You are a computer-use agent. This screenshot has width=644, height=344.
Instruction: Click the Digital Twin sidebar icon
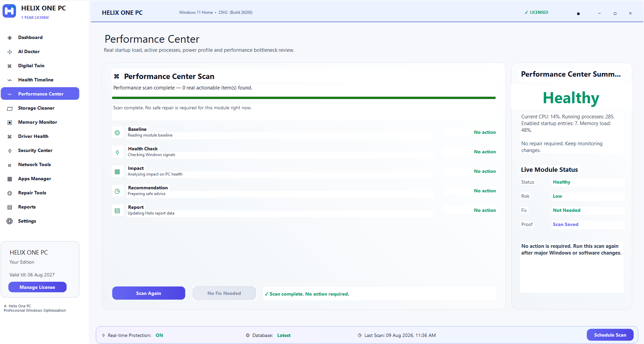coord(10,66)
